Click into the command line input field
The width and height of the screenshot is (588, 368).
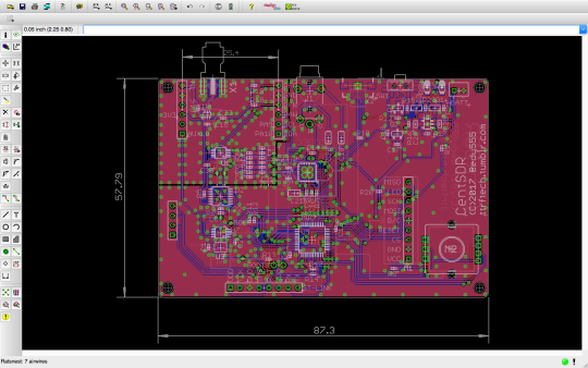pyautogui.click(x=332, y=29)
